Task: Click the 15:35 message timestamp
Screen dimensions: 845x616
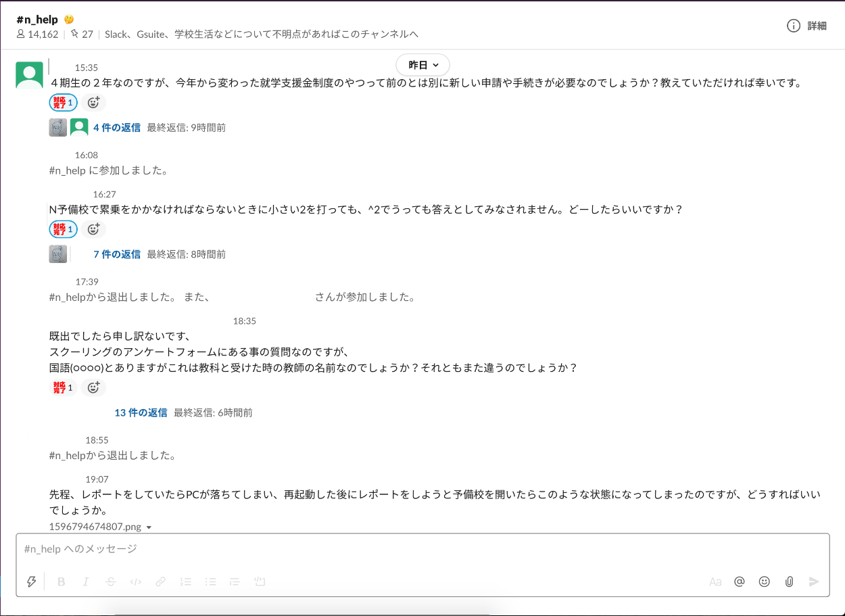Action: coord(87,68)
